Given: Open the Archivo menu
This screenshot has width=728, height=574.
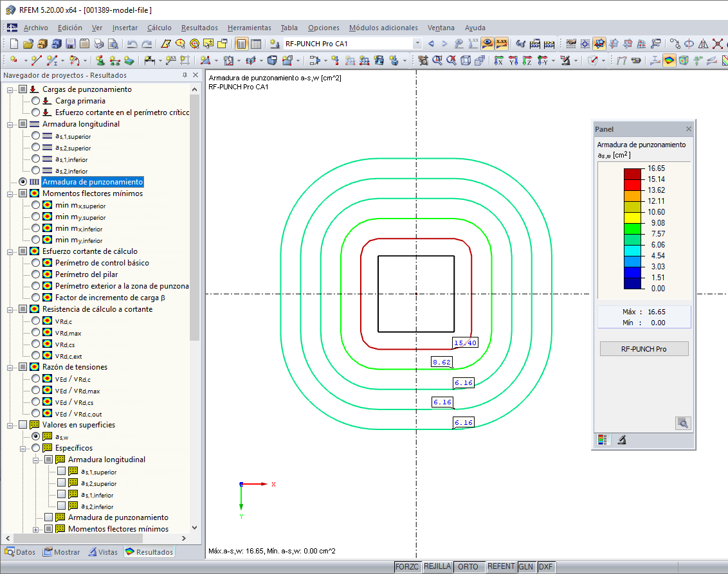Looking at the screenshot, I should tap(36, 28).
